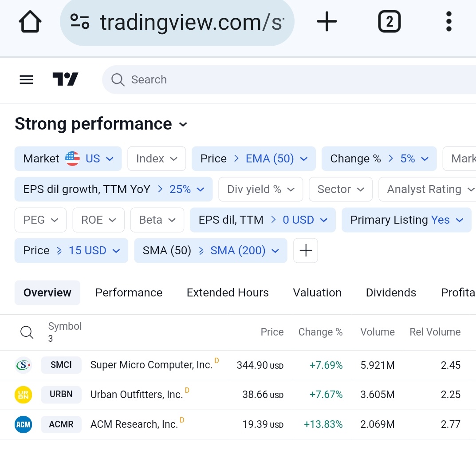Click SMCI volume 5.921M
Screen dimensions: 476x462
pyautogui.click(x=378, y=365)
